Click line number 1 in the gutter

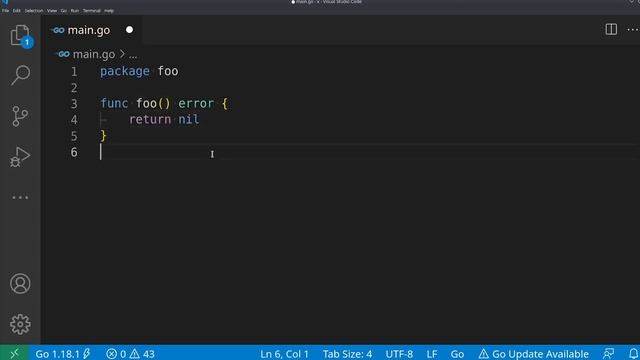(x=74, y=71)
